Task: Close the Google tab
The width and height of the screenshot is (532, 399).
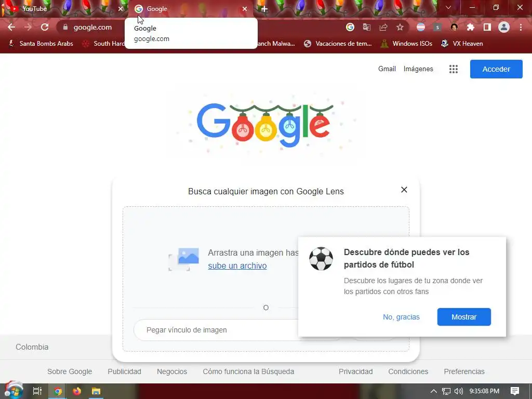Action: [245, 9]
